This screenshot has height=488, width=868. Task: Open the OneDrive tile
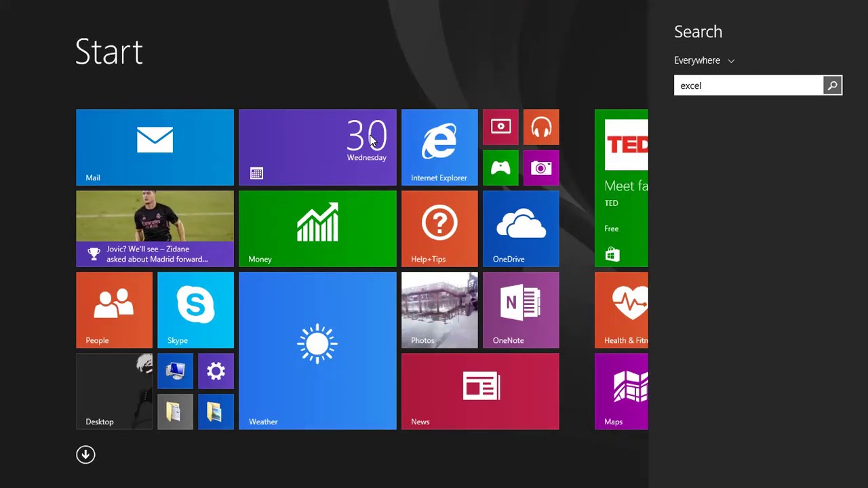tap(521, 228)
